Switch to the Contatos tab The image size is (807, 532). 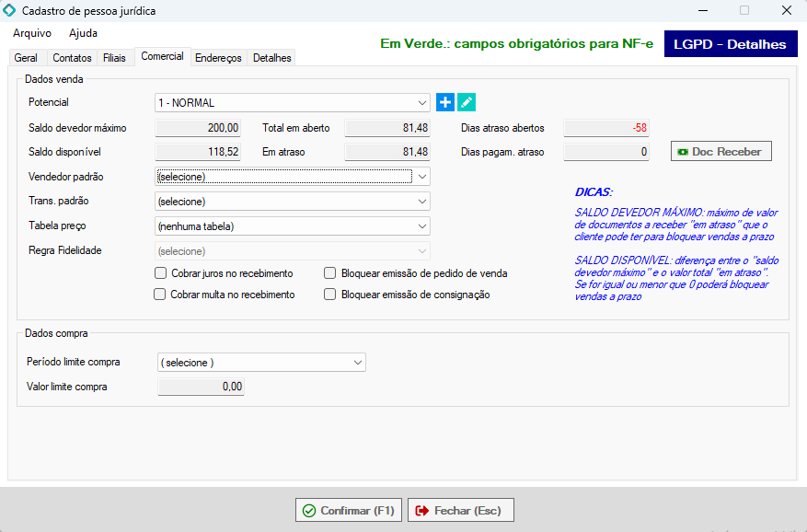pos(72,58)
